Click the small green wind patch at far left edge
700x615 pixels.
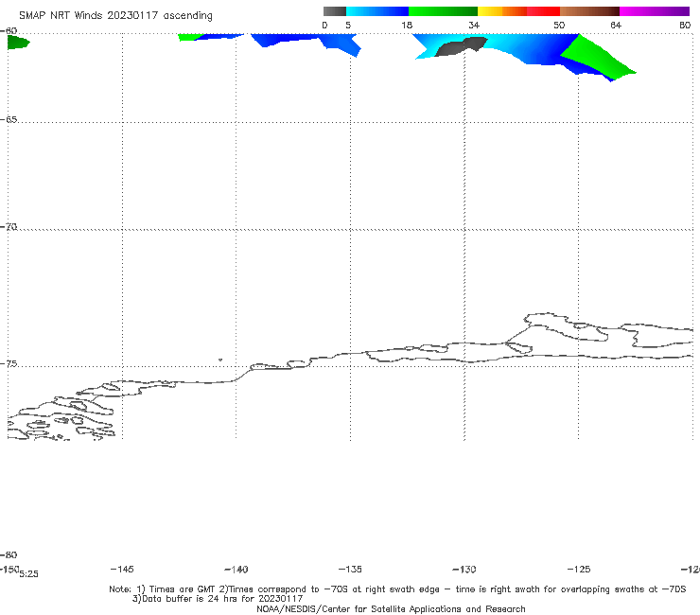click(18, 42)
